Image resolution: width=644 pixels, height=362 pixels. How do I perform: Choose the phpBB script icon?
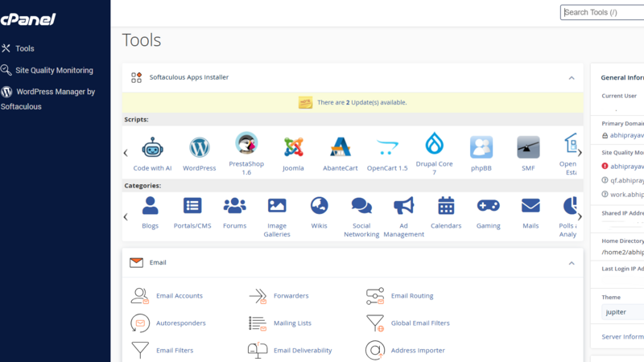click(x=481, y=147)
